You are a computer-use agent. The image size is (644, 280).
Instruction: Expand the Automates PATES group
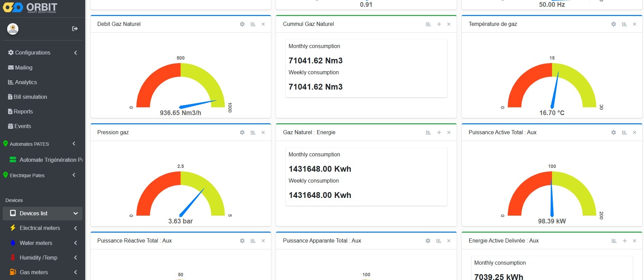(74, 144)
